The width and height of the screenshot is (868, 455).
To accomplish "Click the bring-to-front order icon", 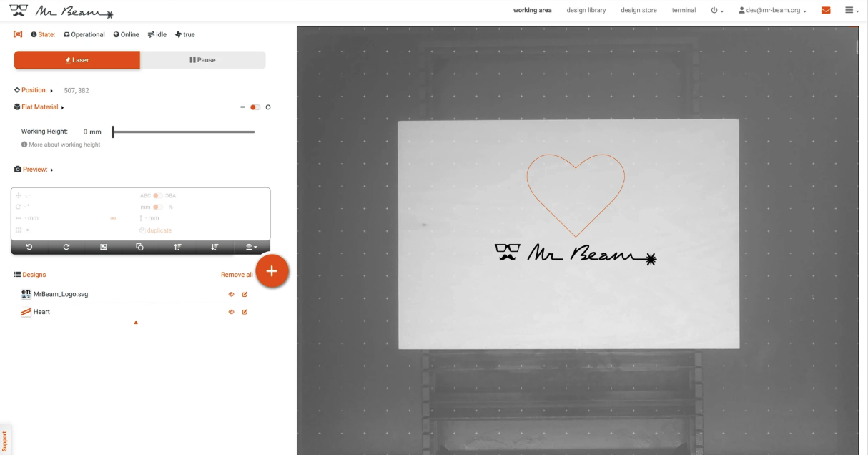I will [x=177, y=247].
